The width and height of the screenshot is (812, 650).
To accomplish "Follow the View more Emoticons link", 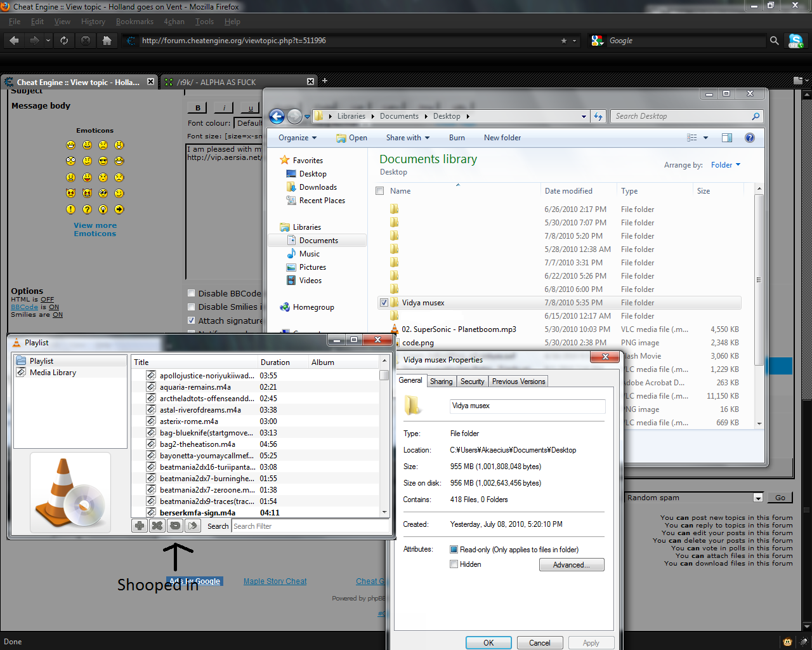I will click(95, 229).
